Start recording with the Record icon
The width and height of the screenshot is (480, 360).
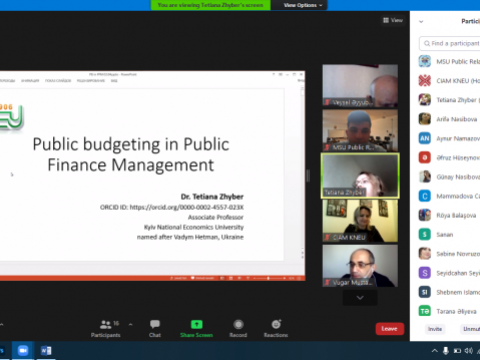238,324
